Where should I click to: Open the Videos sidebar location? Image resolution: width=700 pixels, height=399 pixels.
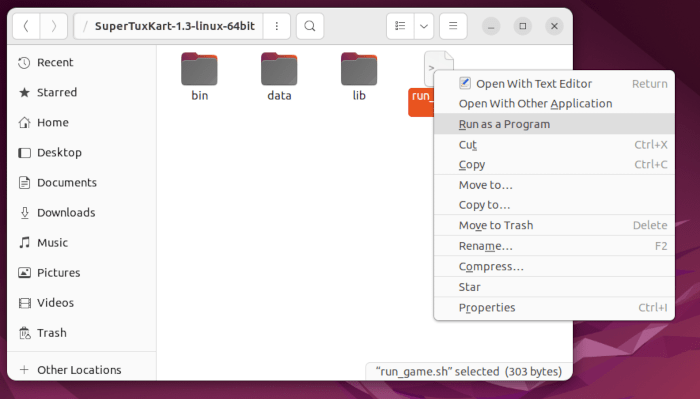[x=82, y=303]
